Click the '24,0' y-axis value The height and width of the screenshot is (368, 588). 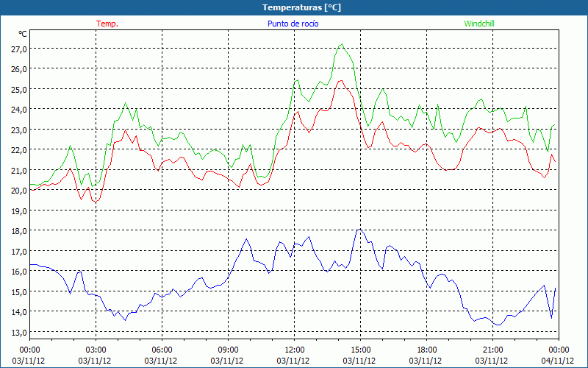coord(19,110)
